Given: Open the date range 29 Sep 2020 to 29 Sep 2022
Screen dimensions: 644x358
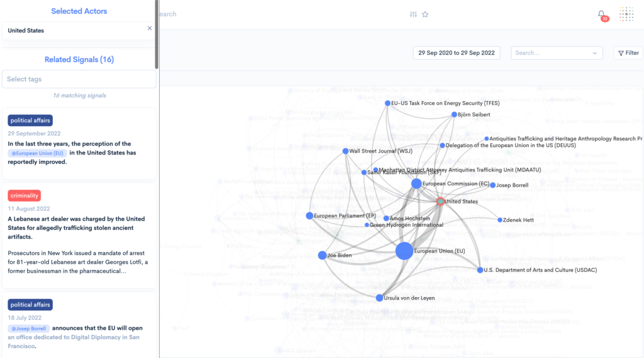Looking at the screenshot, I should click(x=457, y=53).
